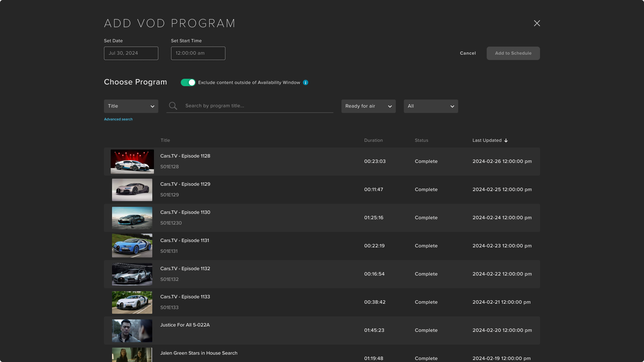Click episode code S01E128
The image size is (644, 362).
coord(169,167)
